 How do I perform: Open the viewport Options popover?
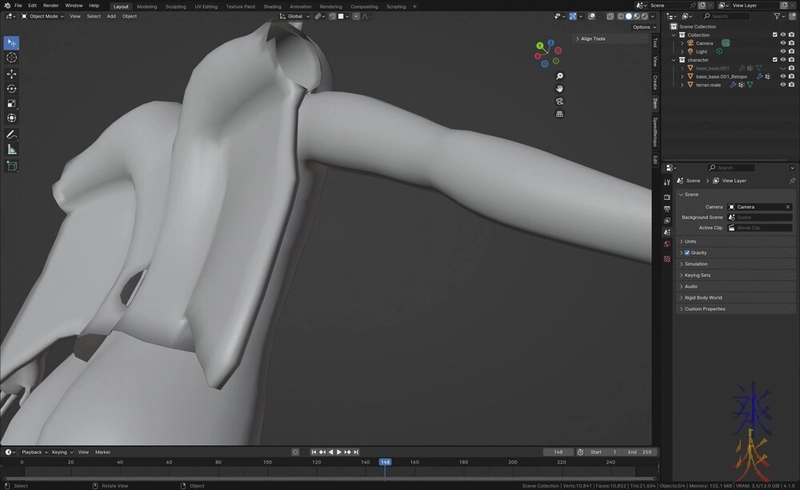pyautogui.click(x=641, y=27)
